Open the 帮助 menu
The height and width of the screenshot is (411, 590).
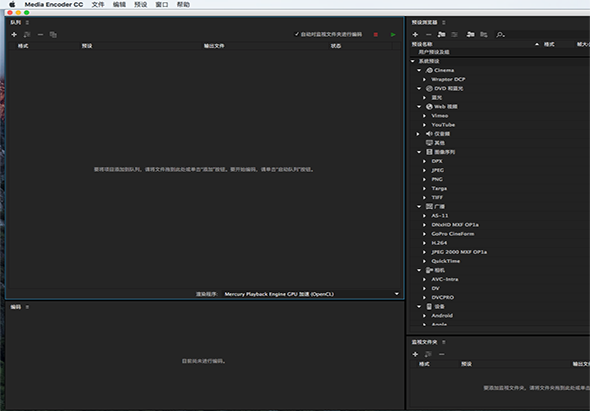pyautogui.click(x=183, y=5)
